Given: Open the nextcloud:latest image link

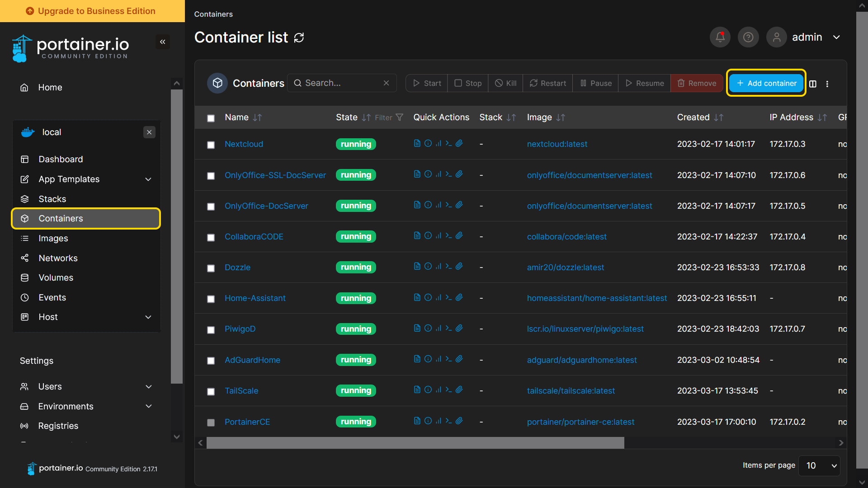Looking at the screenshot, I should tap(557, 144).
